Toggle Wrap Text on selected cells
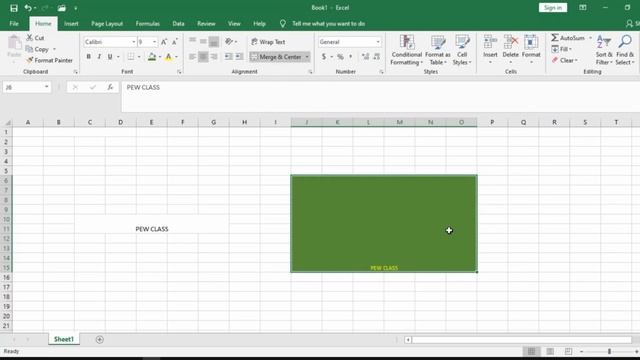The width and height of the screenshot is (640, 360). pyautogui.click(x=268, y=42)
